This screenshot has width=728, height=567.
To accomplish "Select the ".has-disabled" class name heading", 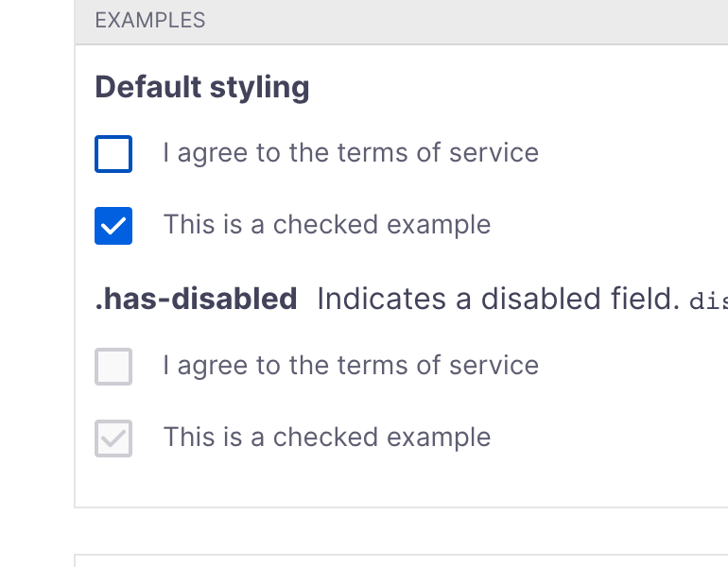I will [x=196, y=300].
